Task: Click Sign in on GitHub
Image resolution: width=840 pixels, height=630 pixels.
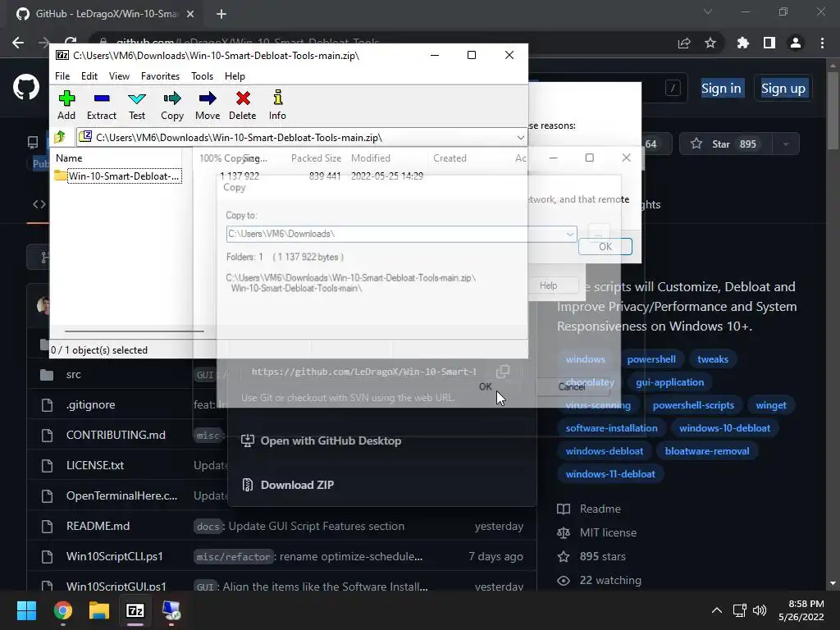Action: click(x=721, y=89)
